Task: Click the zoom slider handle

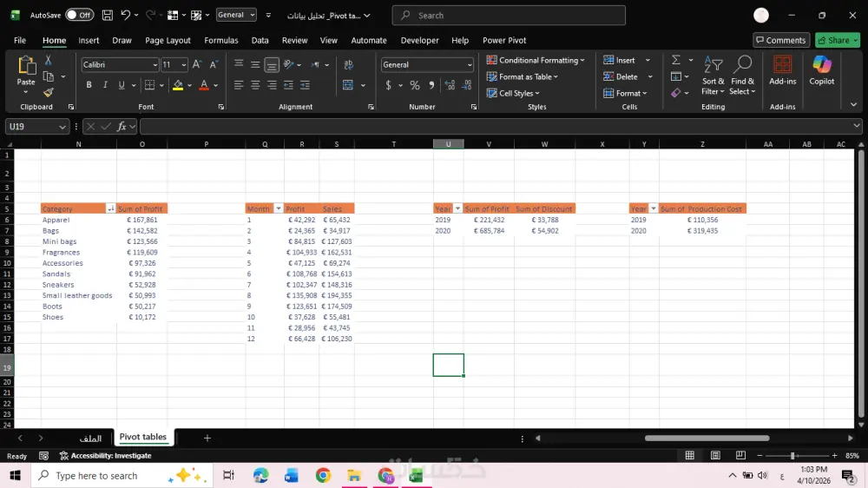Action: (792, 455)
